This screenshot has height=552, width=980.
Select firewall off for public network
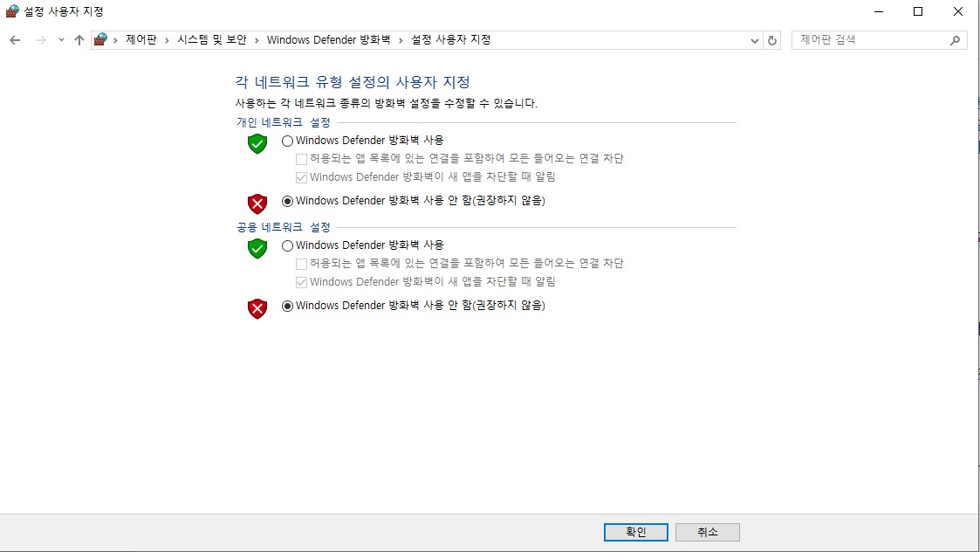tap(287, 306)
